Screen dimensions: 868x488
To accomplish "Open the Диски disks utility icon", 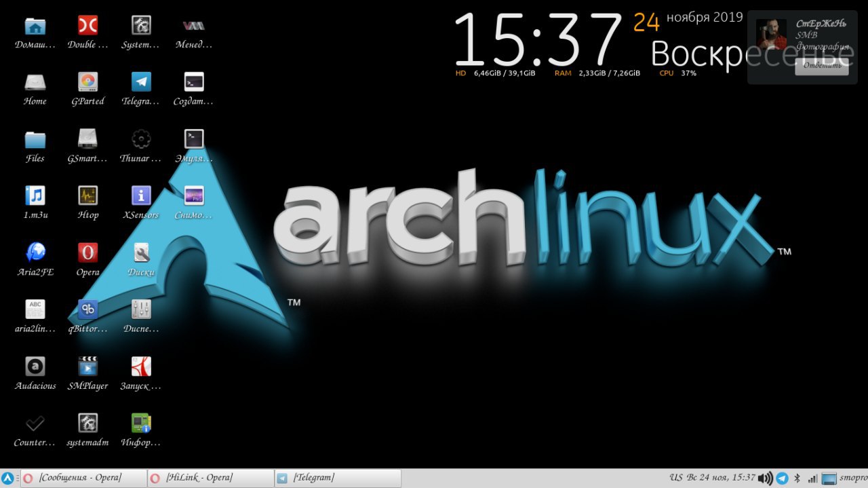I will click(x=141, y=252).
